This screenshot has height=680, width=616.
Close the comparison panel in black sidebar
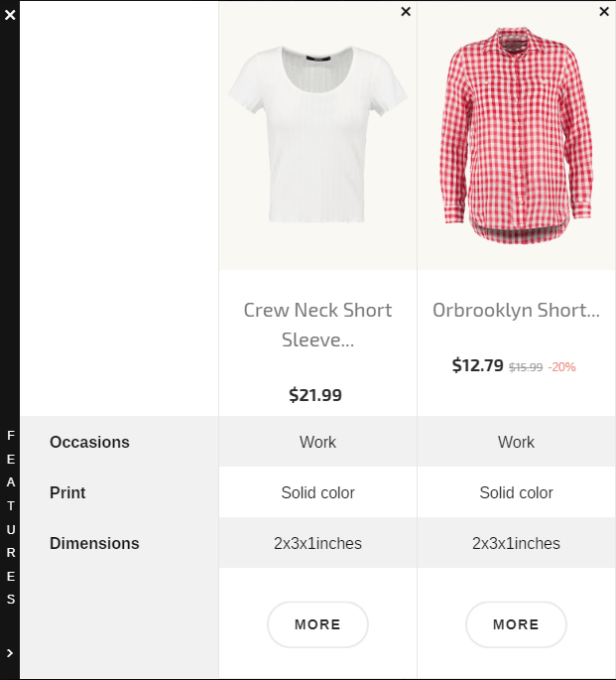[10, 15]
